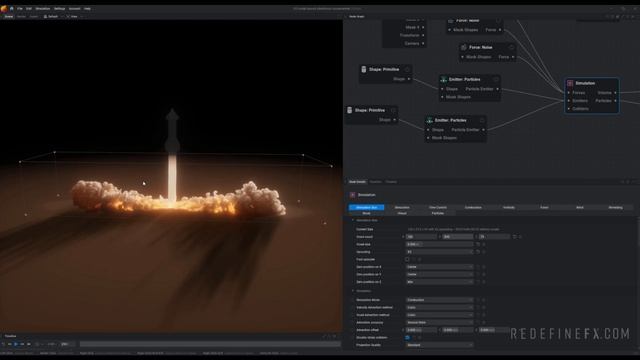Click the upper Emitter: Particles node icon

(444, 79)
